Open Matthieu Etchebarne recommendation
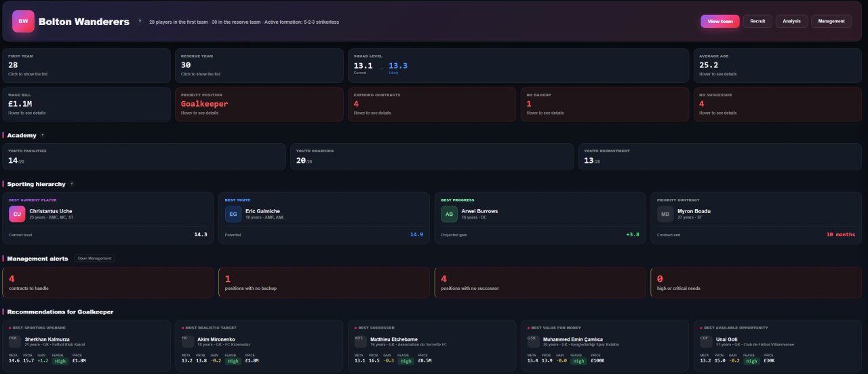 click(432, 346)
